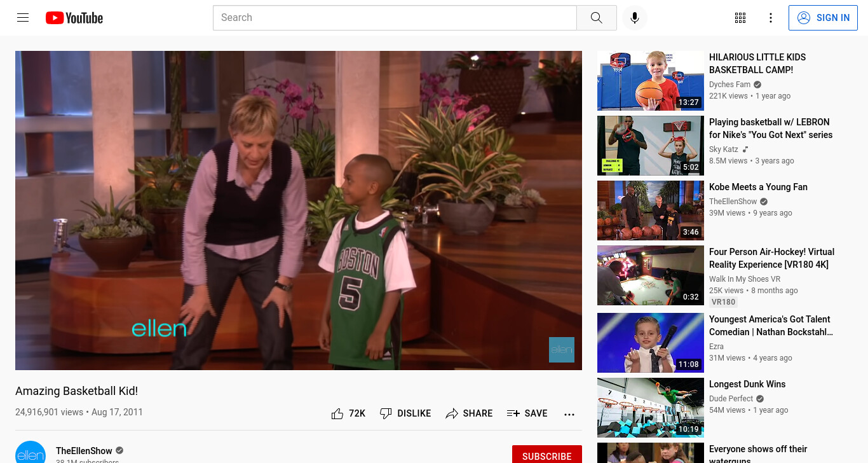Image resolution: width=868 pixels, height=463 pixels.
Task: Open TheEllenShow channel name link
Action: pyautogui.click(x=84, y=451)
